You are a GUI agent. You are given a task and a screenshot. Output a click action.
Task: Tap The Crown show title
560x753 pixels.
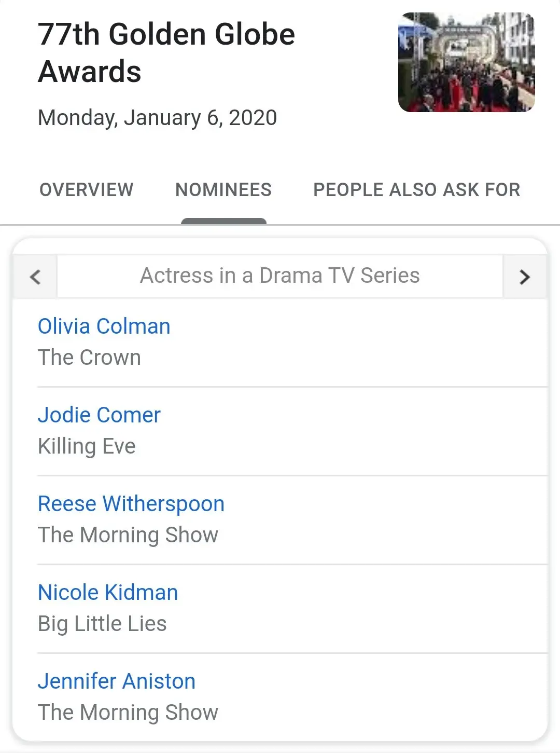(89, 358)
